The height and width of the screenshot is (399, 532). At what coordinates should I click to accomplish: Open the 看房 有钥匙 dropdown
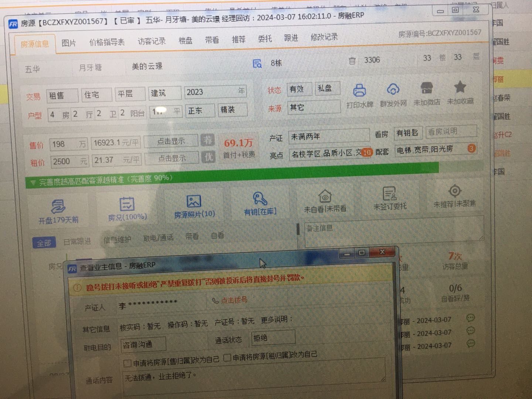[408, 133]
